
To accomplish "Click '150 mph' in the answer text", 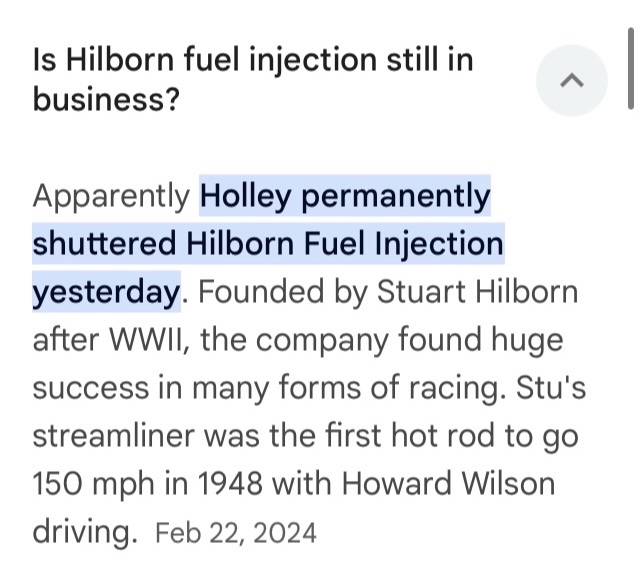I will pos(93,484).
